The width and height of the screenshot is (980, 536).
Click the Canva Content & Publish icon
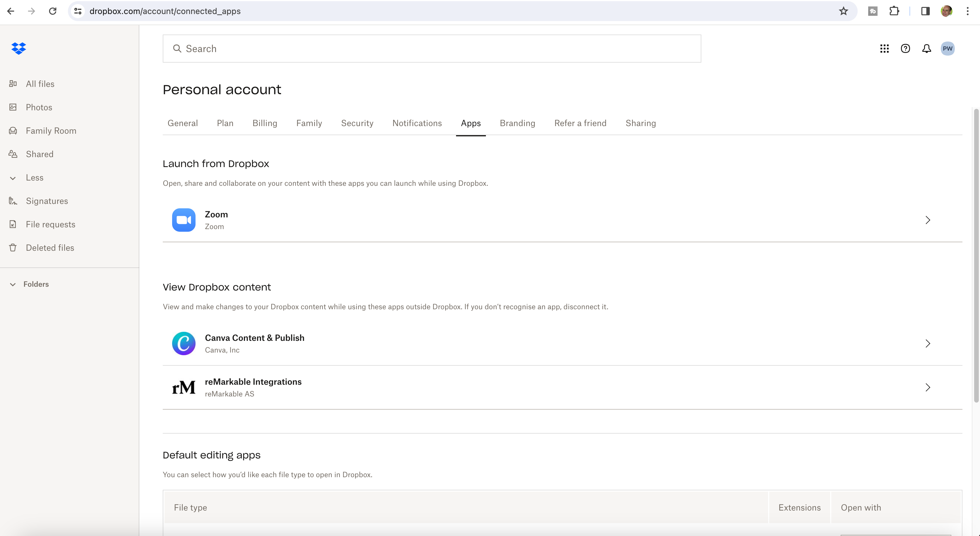[x=184, y=343]
